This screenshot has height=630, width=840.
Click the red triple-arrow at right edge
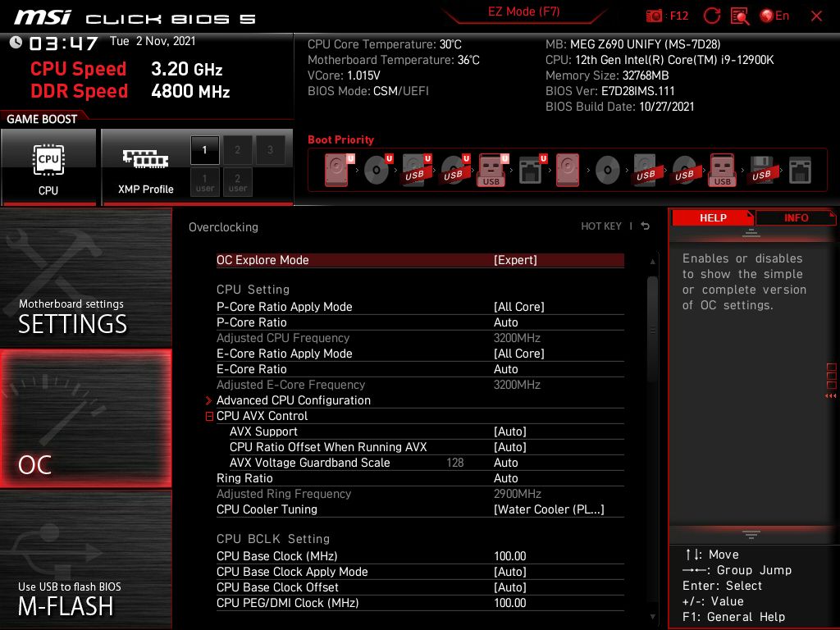coord(830,396)
